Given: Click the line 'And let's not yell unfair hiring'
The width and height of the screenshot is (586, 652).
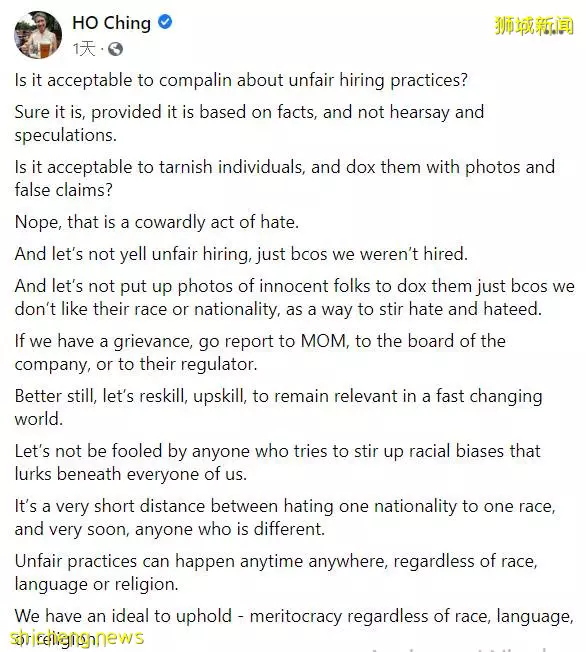Looking at the screenshot, I should click(x=241, y=254).
